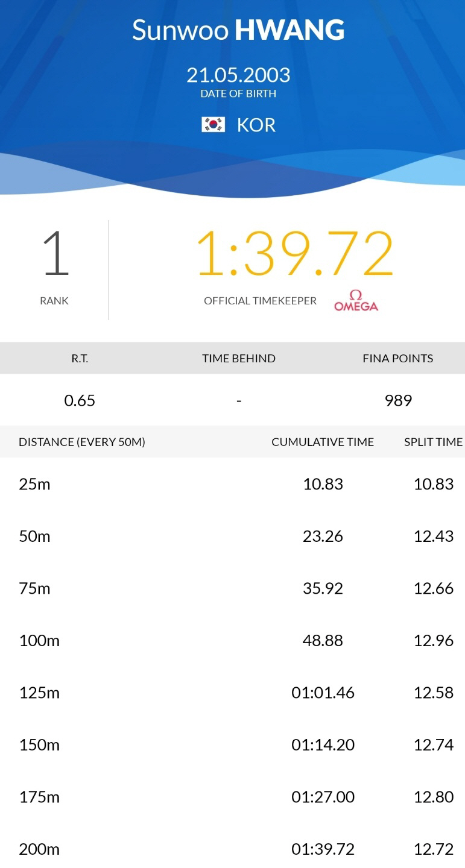This screenshot has width=465, height=868.
Task: Click the CUMULATIVE TIME header
Action: click(323, 442)
